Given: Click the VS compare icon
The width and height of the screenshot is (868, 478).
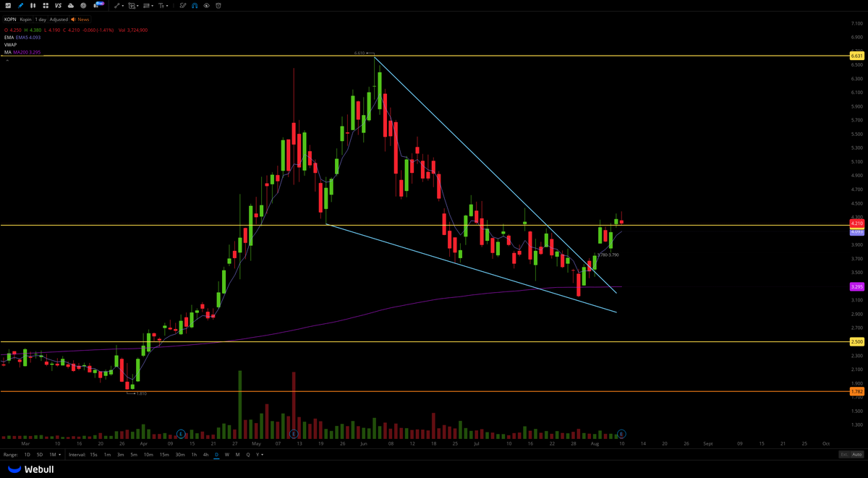Looking at the screenshot, I should pos(58,5).
